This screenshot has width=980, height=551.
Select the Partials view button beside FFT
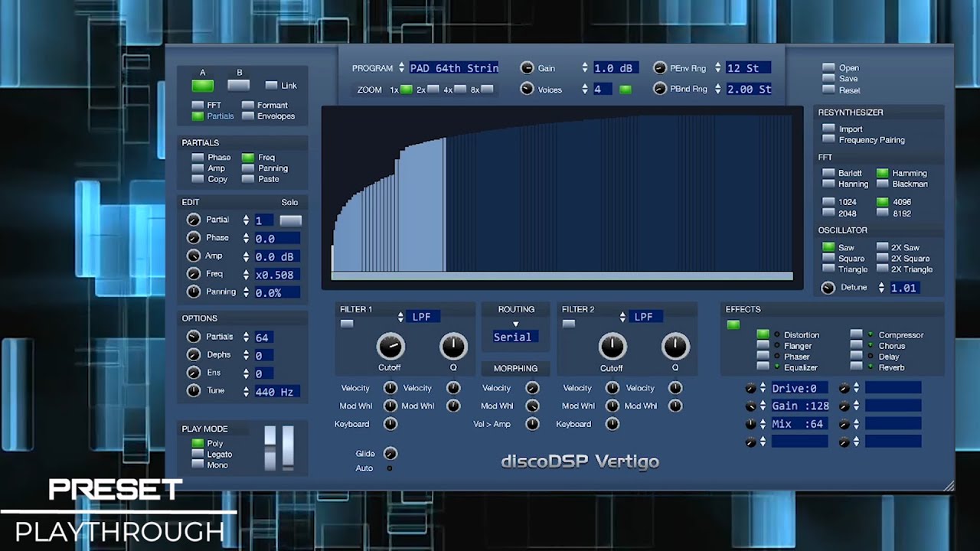click(198, 116)
